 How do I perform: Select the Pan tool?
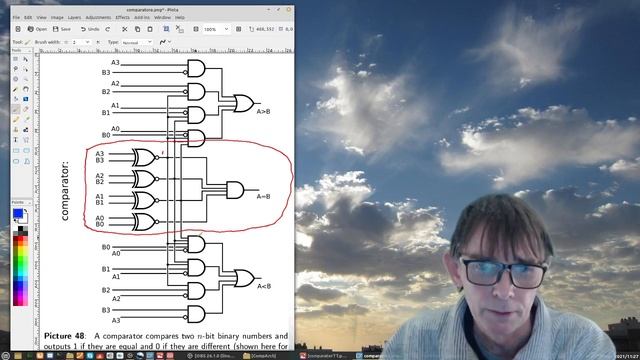click(26, 89)
